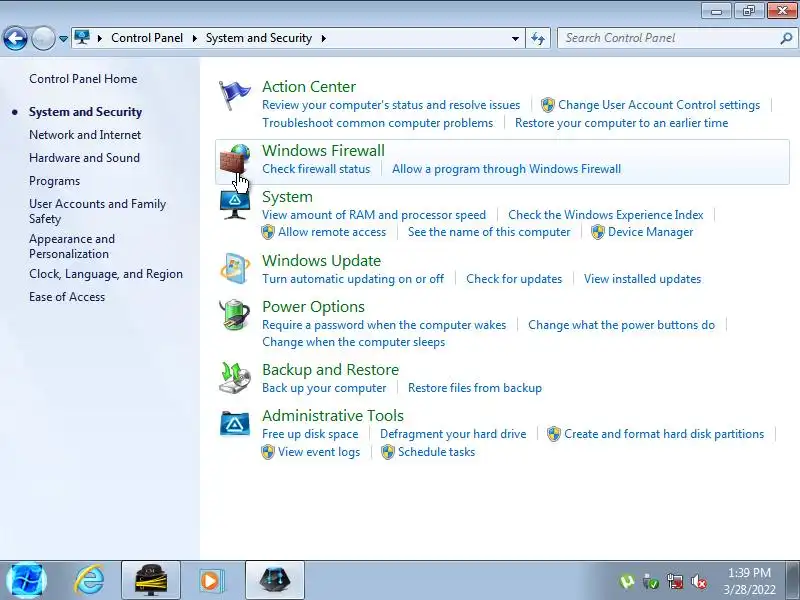Expand the address bar history dropdown
Viewport: 800px width, 600px height.
[515, 38]
